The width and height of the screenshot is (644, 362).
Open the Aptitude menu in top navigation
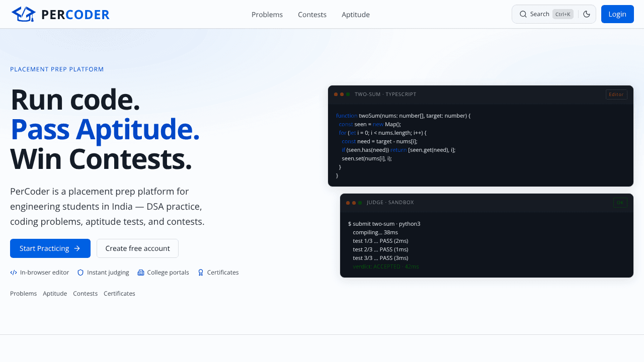pyautogui.click(x=356, y=15)
